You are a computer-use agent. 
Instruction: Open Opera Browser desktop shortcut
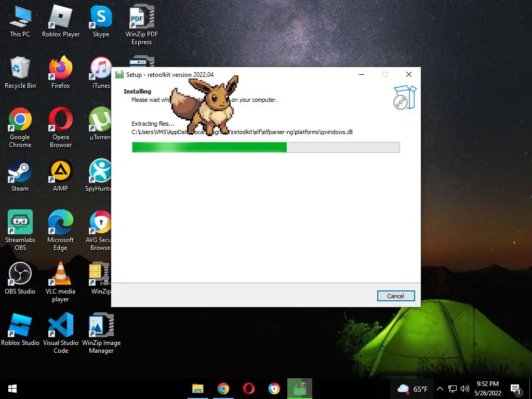(x=61, y=128)
